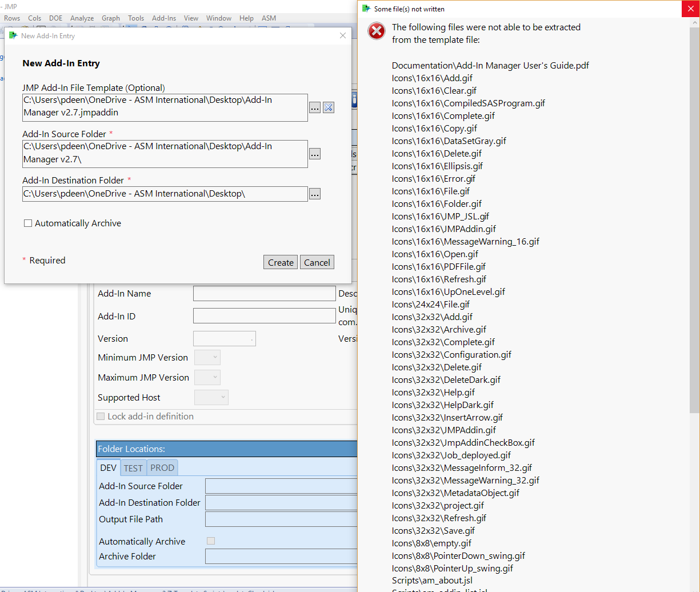
Task: Browse for the Add-In Source Folder
Action: point(314,154)
